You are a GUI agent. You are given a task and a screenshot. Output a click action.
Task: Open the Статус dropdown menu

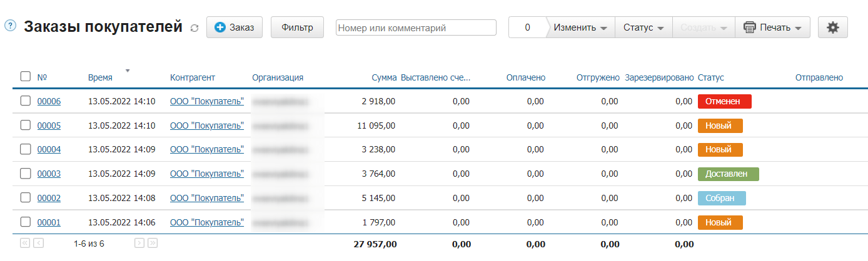pyautogui.click(x=643, y=27)
